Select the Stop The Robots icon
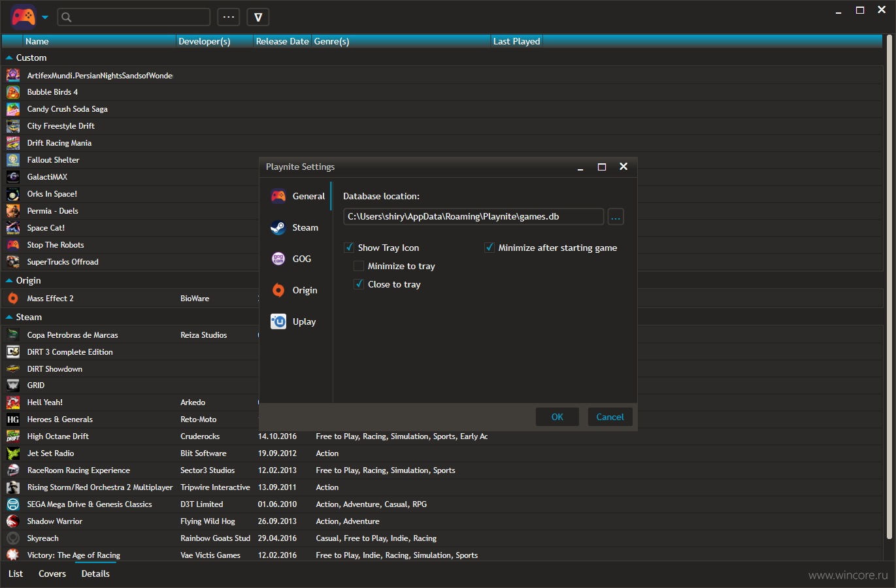 tap(13, 245)
